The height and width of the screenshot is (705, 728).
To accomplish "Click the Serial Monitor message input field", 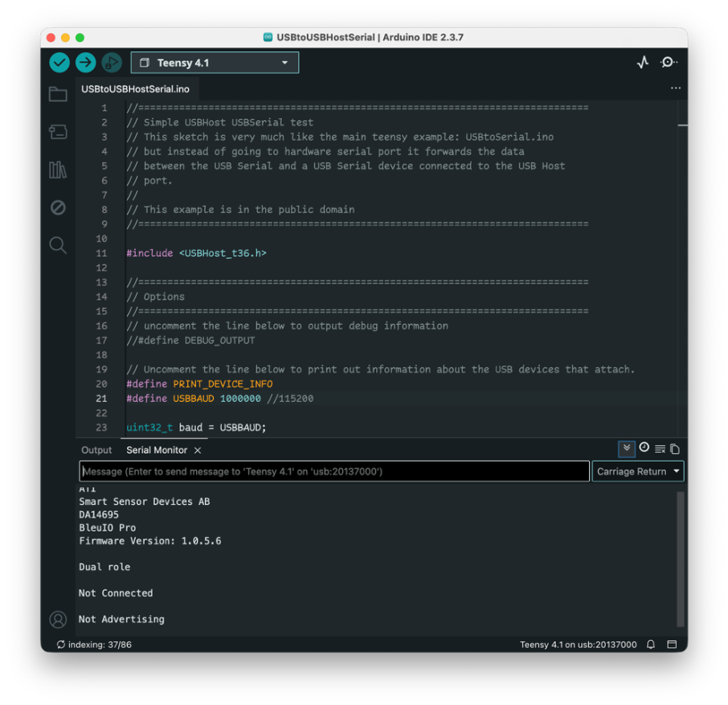I will coord(334,472).
